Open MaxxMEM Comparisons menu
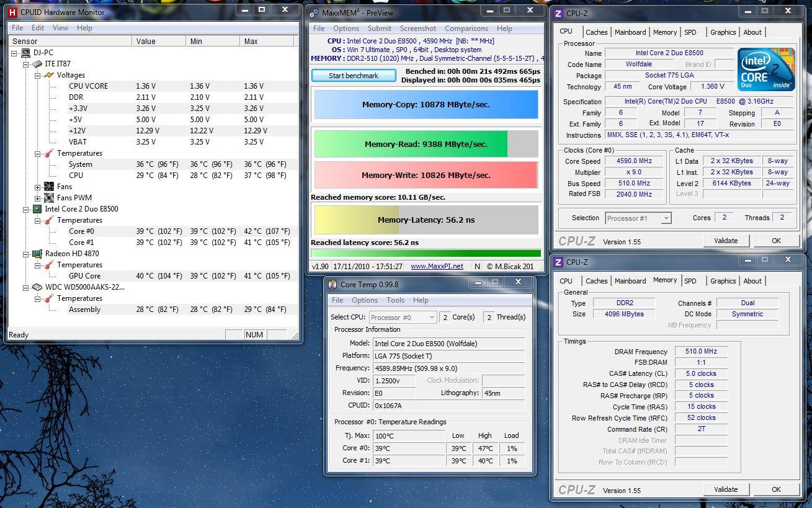The height and width of the screenshot is (508, 812). tap(466, 29)
